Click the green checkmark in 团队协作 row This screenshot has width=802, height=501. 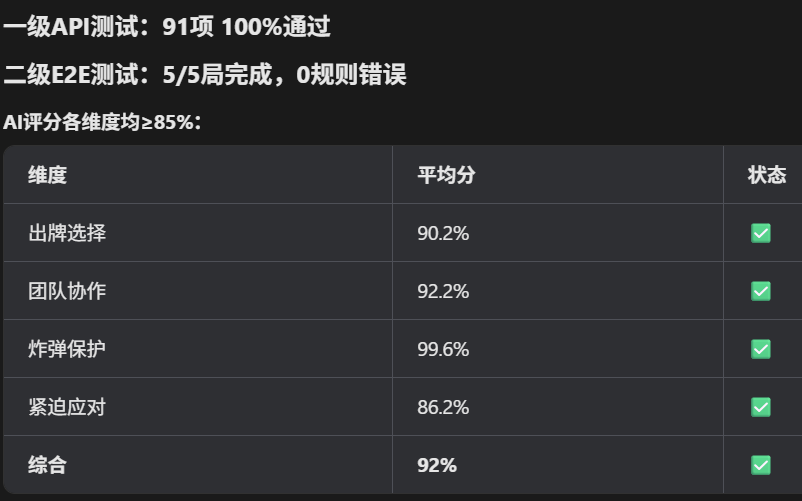click(x=761, y=291)
